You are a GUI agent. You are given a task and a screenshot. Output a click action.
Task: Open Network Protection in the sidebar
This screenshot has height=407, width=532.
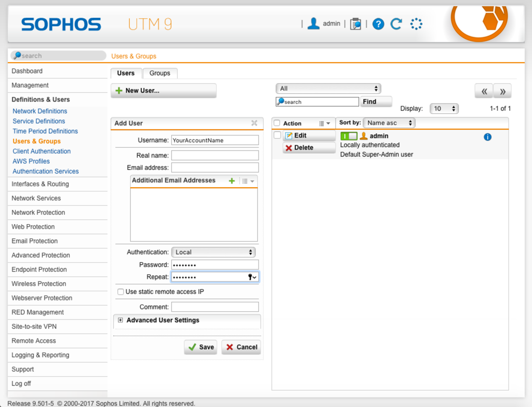click(x=38, y=213)
